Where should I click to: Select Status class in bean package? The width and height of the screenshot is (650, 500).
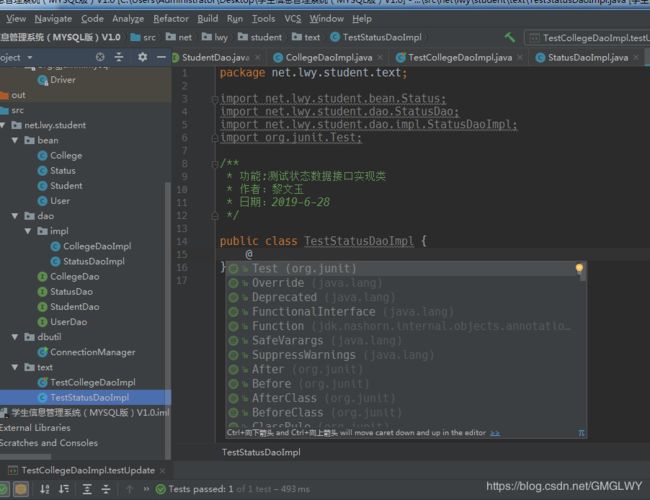[56, 171]
